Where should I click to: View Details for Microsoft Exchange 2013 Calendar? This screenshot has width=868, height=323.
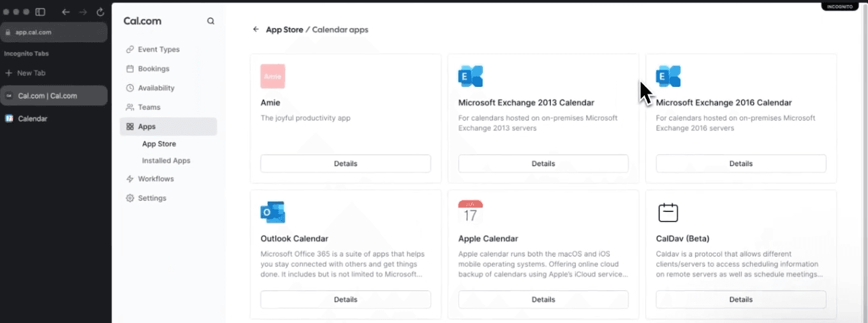tap(543, 163)
